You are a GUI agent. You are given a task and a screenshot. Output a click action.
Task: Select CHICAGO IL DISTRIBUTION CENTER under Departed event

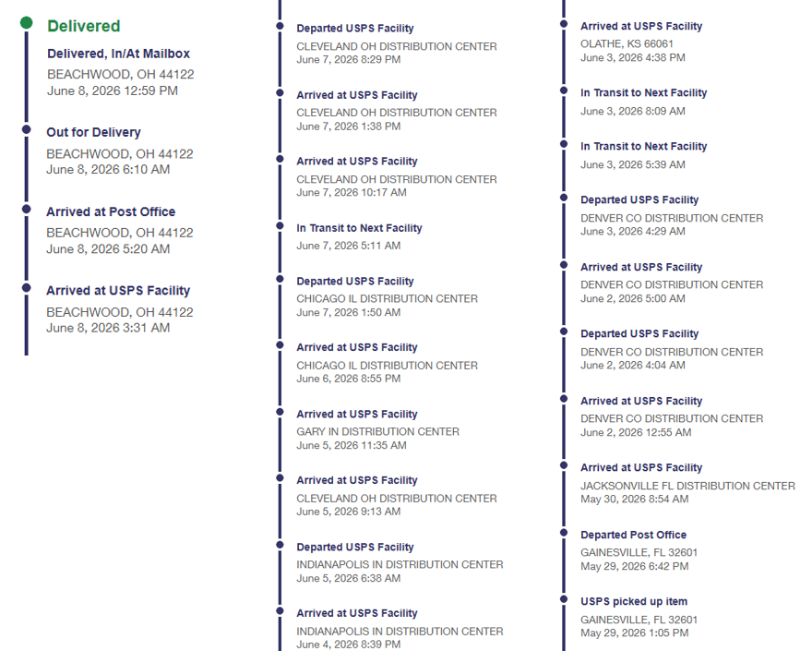click(x=387, y=299)
